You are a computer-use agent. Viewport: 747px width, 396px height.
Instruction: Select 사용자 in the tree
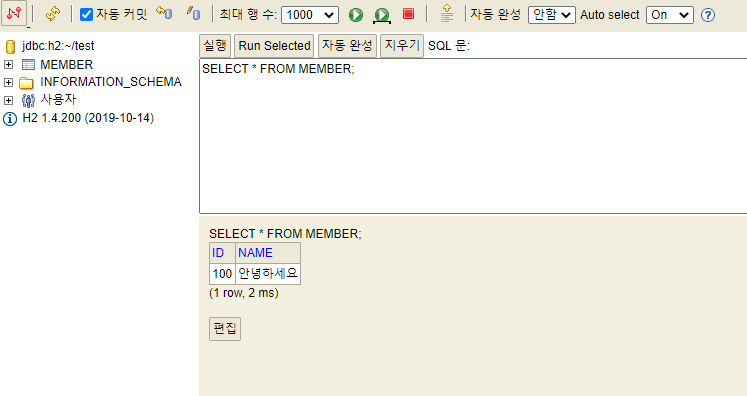pyautogui.click(x=58, y=99)
